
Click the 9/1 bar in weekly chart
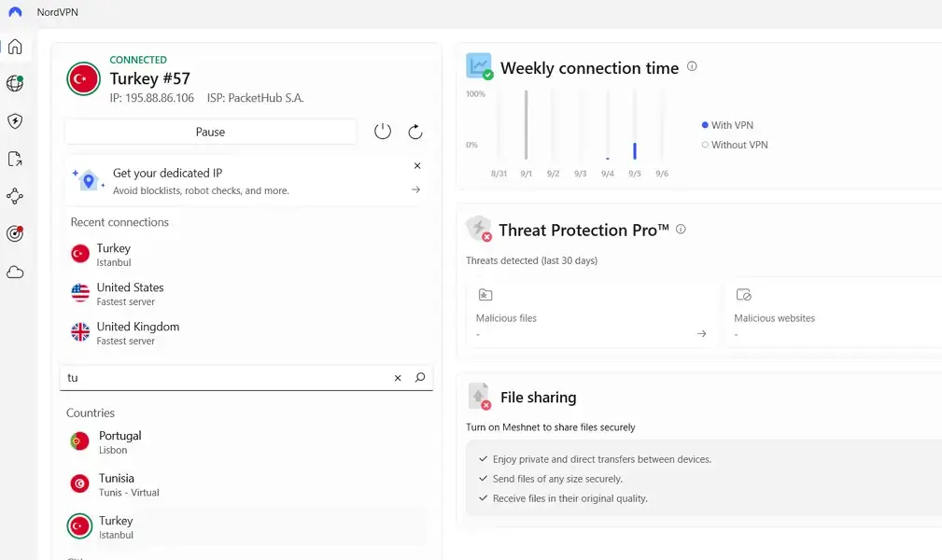pos(527,124)
